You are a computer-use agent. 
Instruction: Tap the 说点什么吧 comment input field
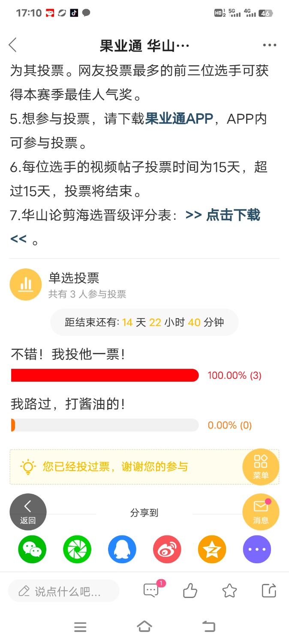[x=64, y=591]
